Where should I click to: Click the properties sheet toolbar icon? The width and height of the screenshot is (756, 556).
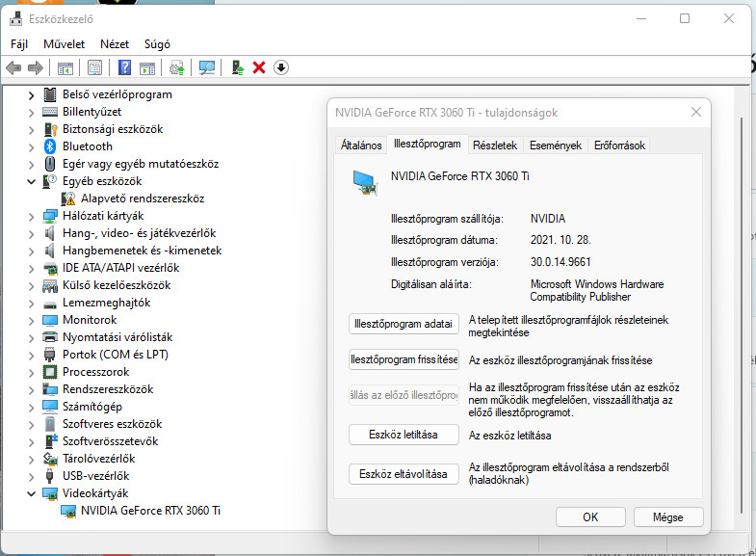coord(94,67)
